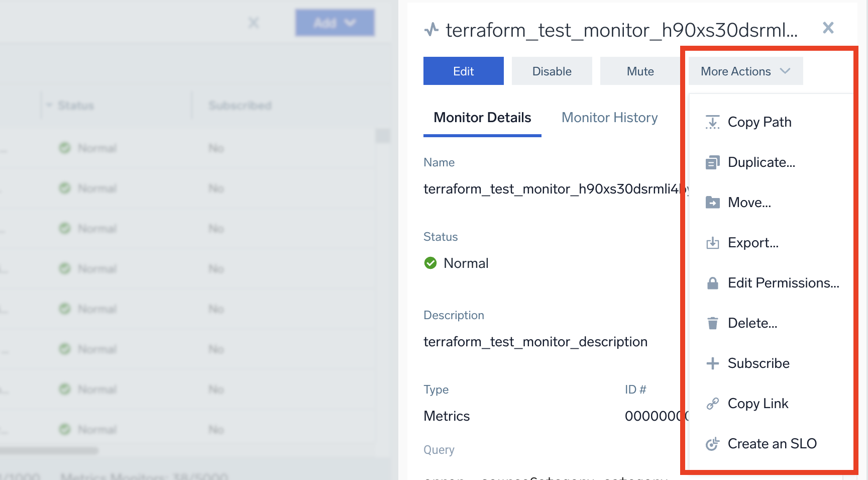Open the More Actions dropdown
Image resolution: width=868 pixels, height=480 pixels.
point(744,71)
